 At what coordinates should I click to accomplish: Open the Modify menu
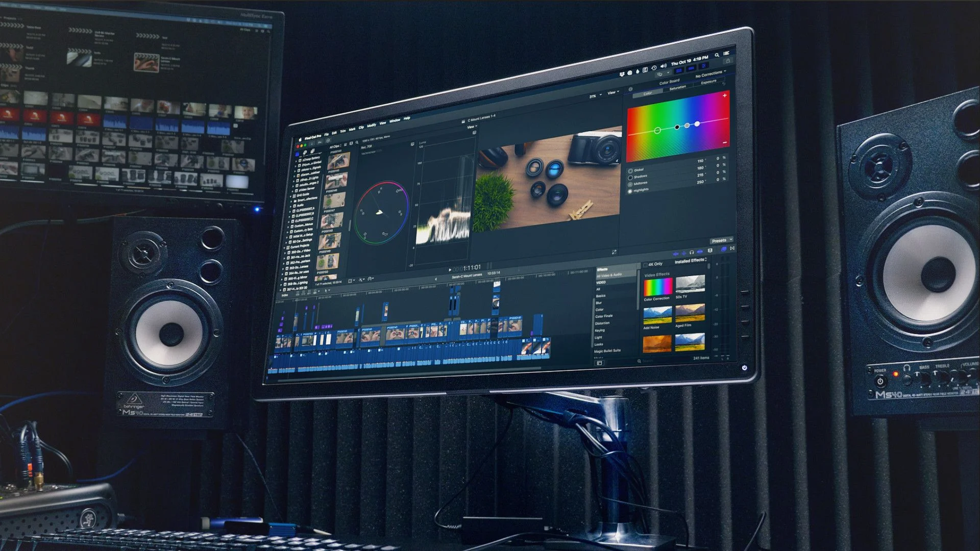point(371,125)
